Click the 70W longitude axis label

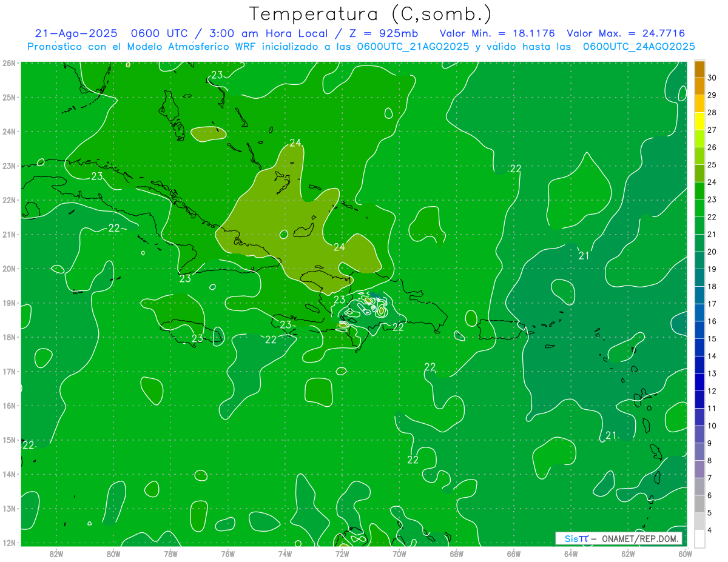click(399, 554)
